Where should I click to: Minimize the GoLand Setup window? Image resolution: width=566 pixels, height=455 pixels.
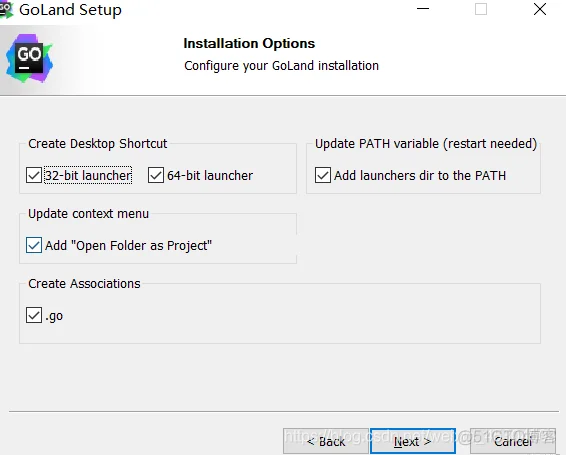(423, 9)
